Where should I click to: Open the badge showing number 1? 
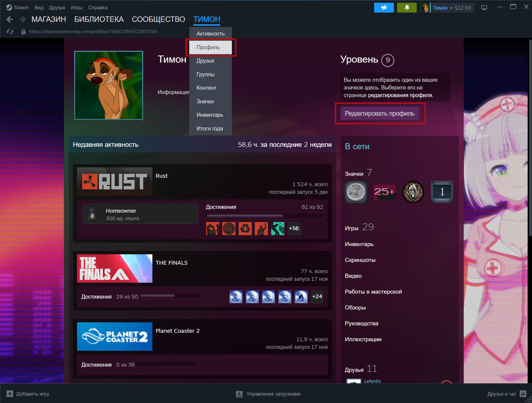(x=442, y=192)
